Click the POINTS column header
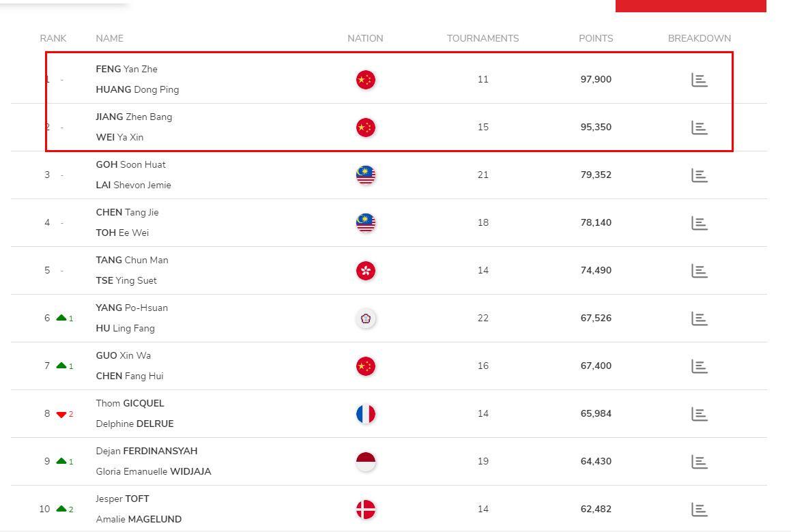 point(596,38)
